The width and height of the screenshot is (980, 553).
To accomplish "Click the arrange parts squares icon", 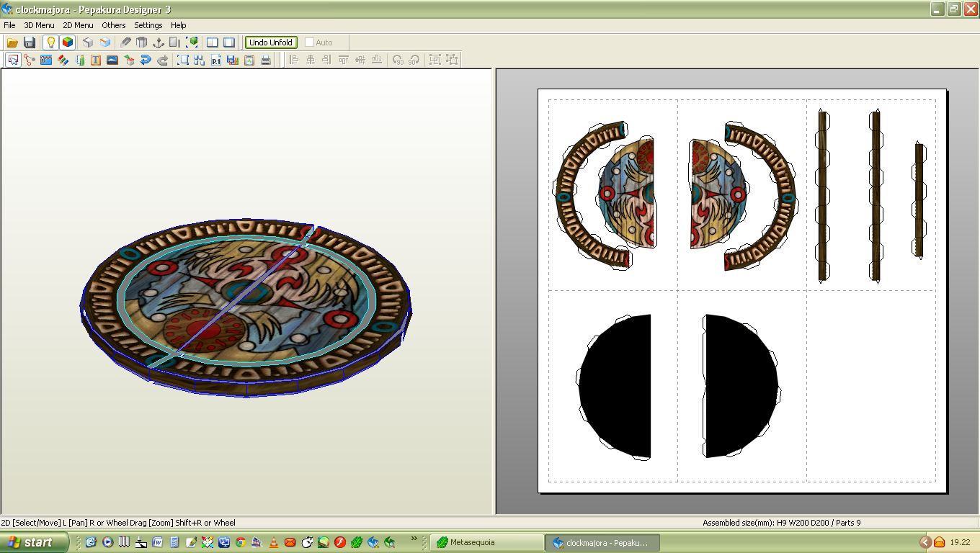I will (200, 60).
